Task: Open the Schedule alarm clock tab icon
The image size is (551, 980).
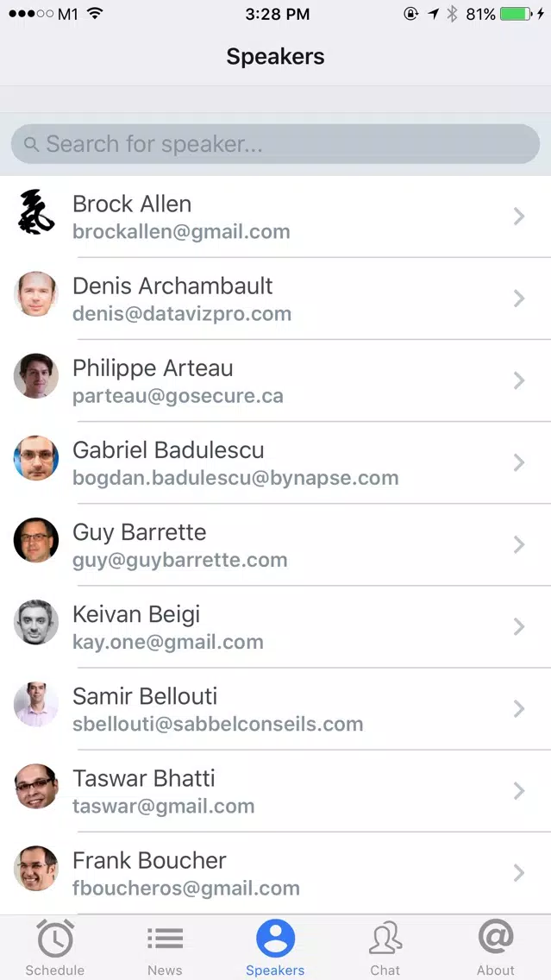Action: pos(55,938)
